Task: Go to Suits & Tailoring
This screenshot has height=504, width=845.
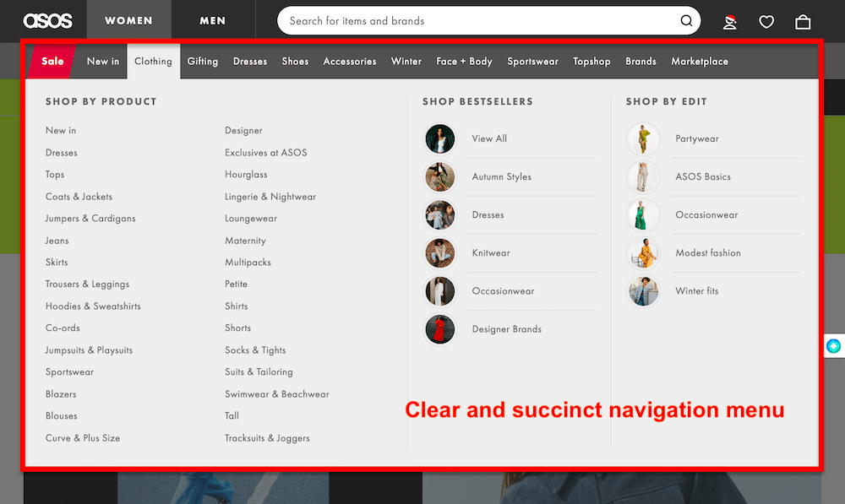Action: point(259,372)
